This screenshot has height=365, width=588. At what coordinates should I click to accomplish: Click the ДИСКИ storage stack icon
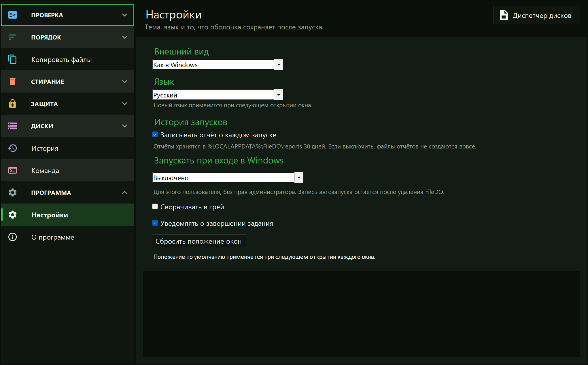(x=12, y=126)
